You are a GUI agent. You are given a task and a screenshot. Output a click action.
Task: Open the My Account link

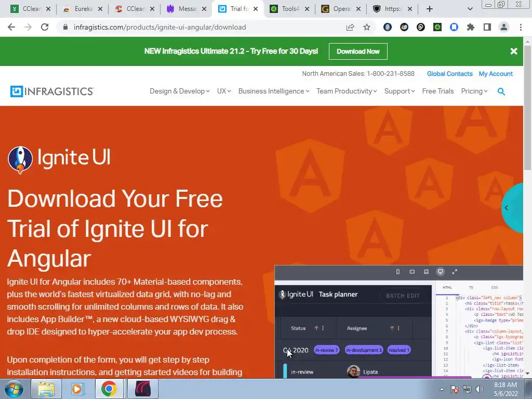(496, 74)
